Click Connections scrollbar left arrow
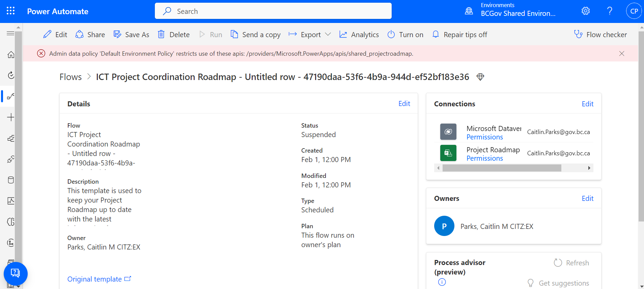The image size is (644, 289). coord(438,168)
